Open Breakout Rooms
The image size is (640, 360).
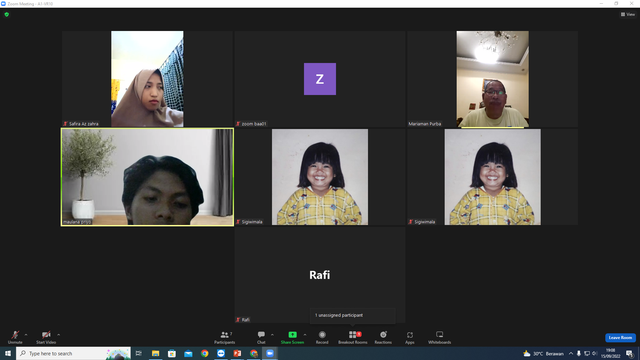[353, 337]
